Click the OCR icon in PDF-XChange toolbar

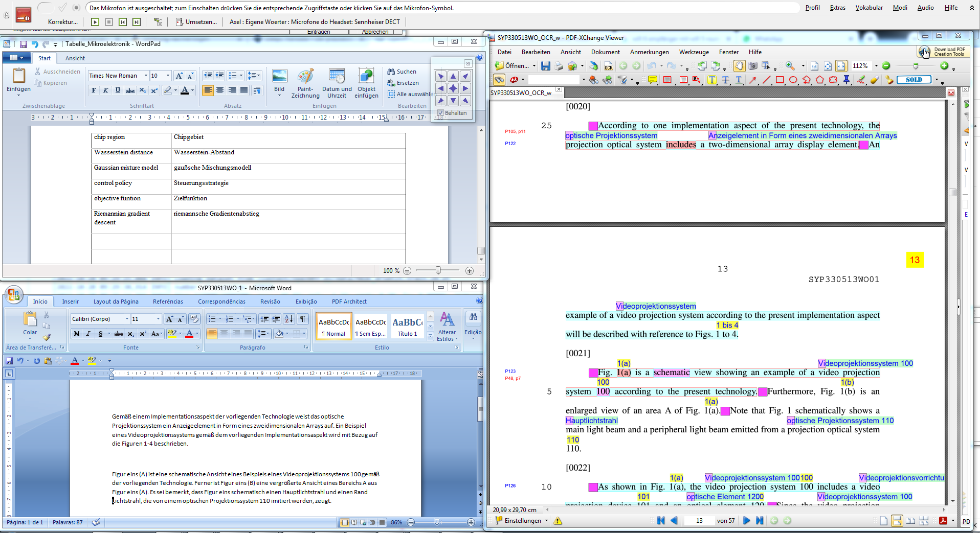[x=608, y=66]
